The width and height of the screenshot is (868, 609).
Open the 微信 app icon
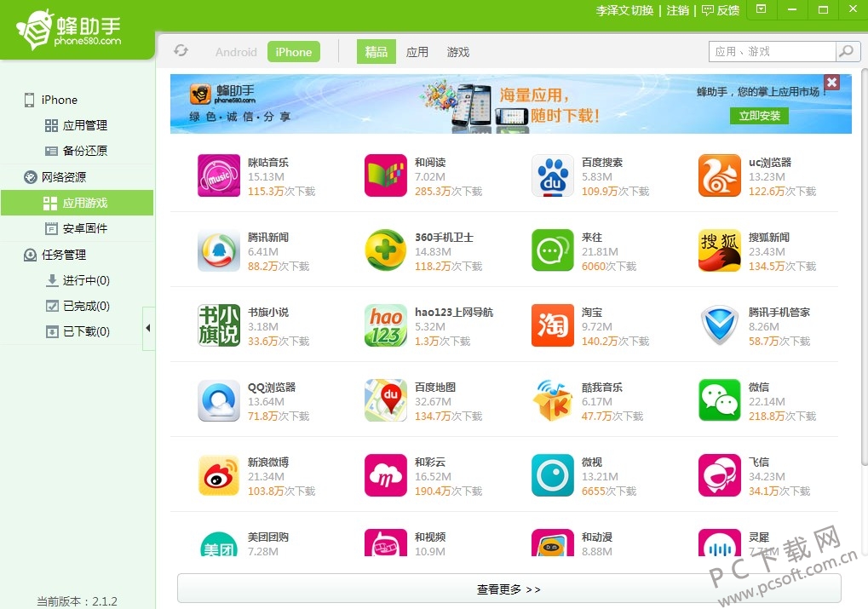click(x=720, y=400)
